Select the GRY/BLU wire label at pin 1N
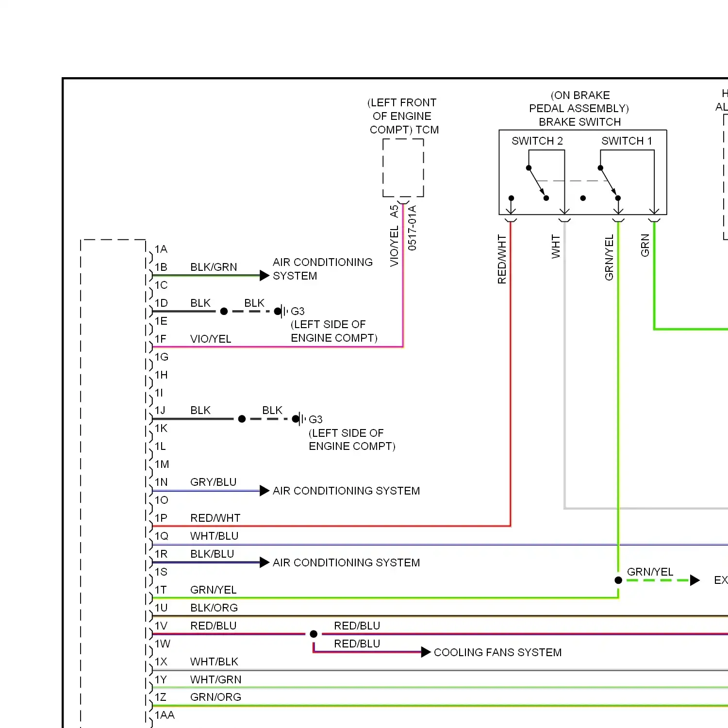This screenshot has height=728, width=728. tap(213, 482)
